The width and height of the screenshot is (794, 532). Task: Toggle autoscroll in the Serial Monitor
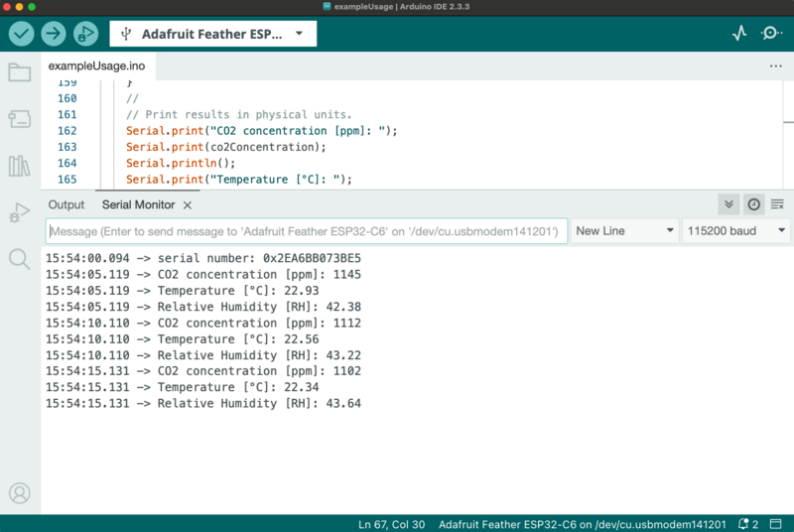coord(728,204)
